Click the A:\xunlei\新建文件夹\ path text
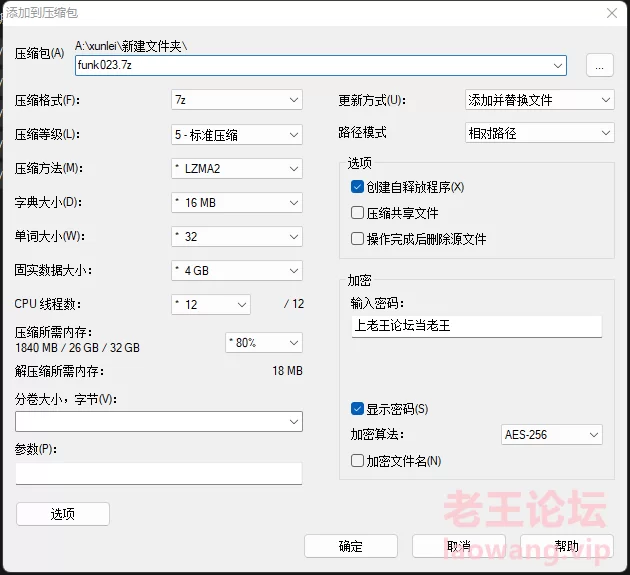 pos(131,46)
